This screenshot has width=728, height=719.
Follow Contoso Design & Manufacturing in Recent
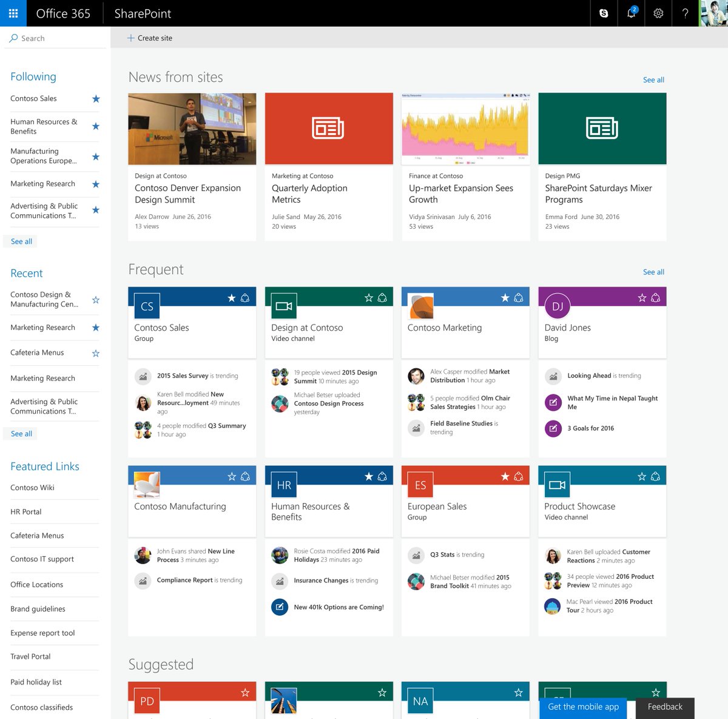pyautogui.click(x=96, y=300)
